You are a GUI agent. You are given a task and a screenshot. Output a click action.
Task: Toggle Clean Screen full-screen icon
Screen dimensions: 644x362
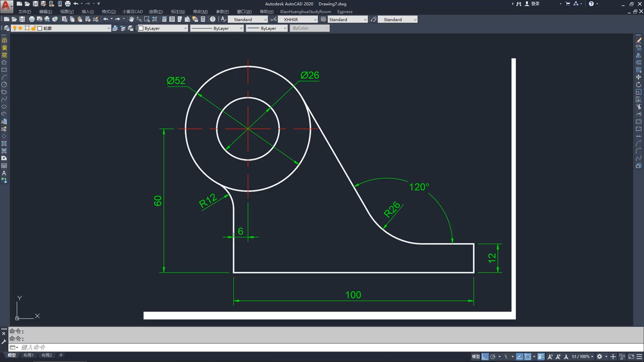[631, 357]
